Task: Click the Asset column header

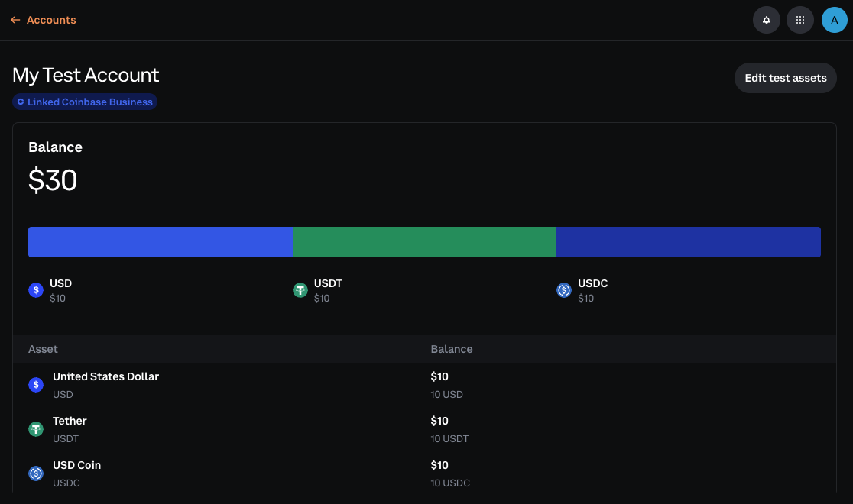Action: point(43,349)
